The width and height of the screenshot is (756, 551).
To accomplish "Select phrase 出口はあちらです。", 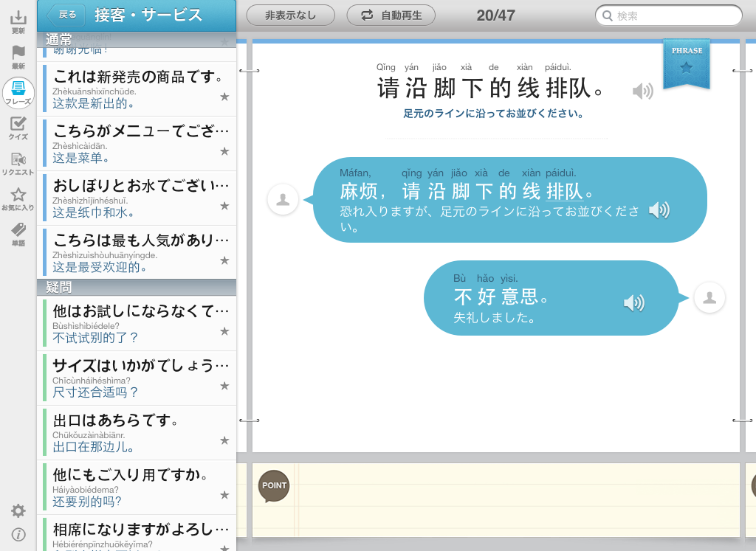I will (137, 432).
